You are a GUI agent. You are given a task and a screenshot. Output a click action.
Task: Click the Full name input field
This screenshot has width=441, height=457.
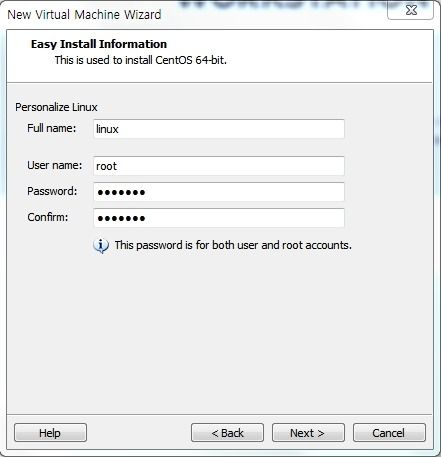click(219, 129)
